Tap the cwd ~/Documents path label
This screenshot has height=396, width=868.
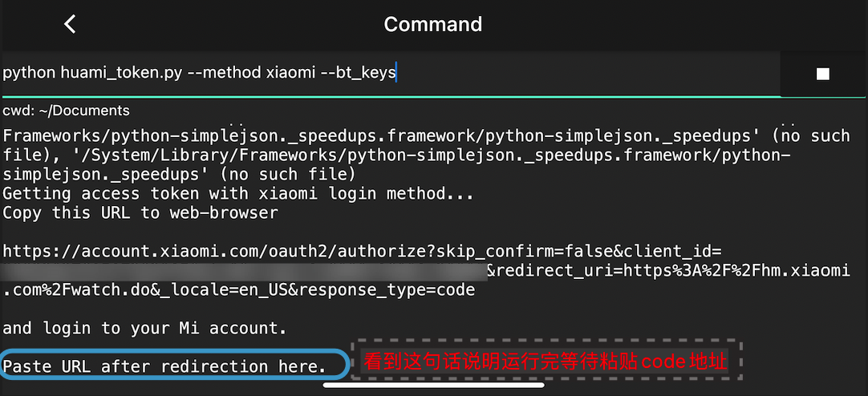click(x=66, y=111)
